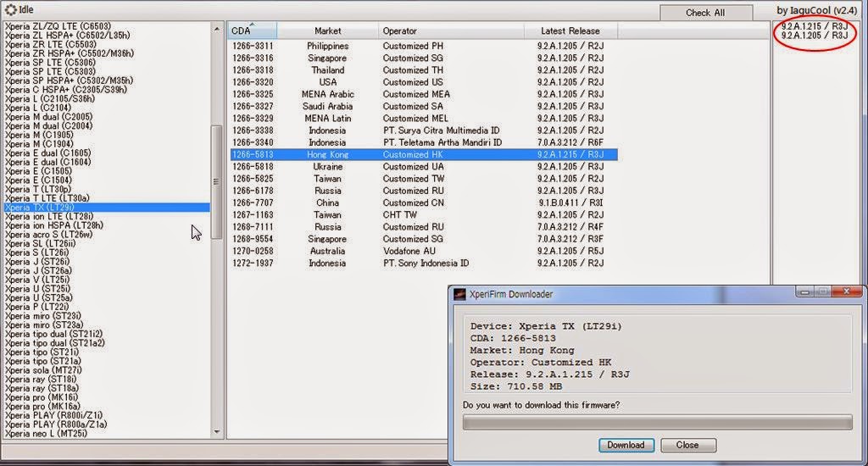Click the firmware details text box in dialog

click(x=657, y=355)
